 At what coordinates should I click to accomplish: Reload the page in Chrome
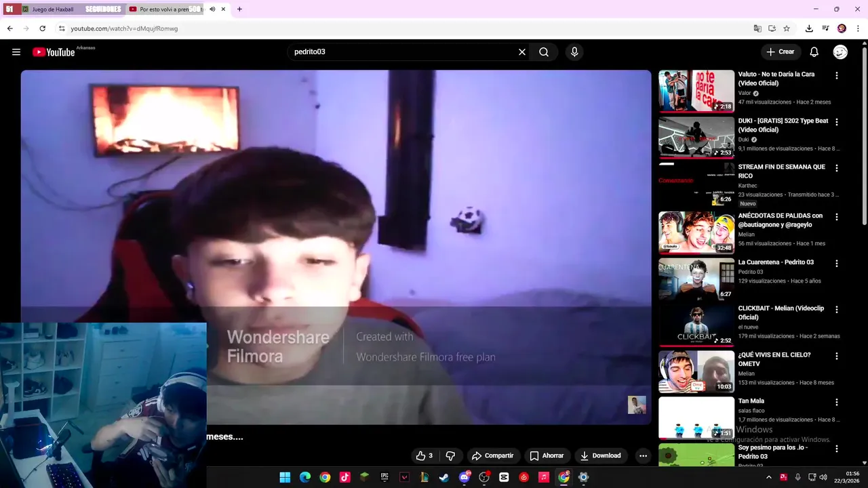42,28
